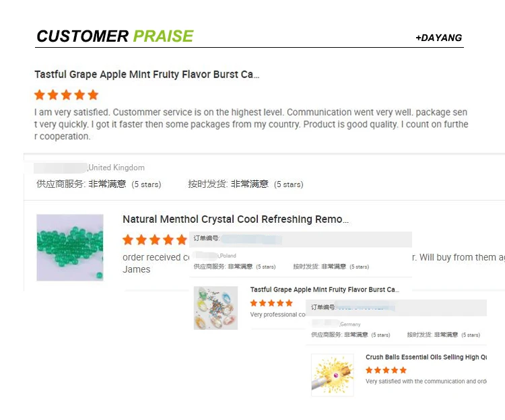The height and width of the screenshot is (420, 505).
Task: Open the top Tastful Grape Apple Mint review title
Action: coord(147,74)
